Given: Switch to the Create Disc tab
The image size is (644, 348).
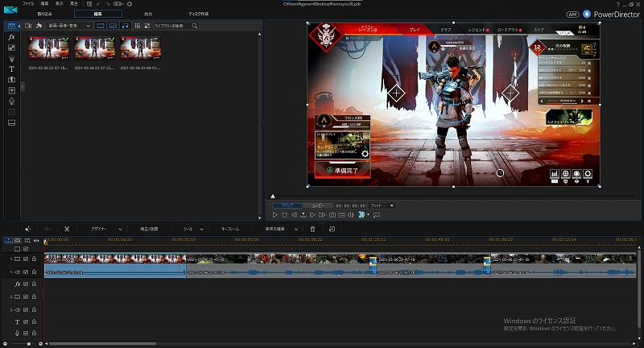Looking at the screenshot, I should point(198,14).
